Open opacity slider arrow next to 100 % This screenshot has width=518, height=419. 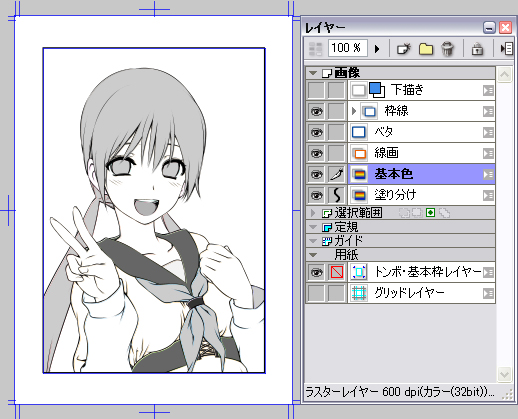[377, 49]
